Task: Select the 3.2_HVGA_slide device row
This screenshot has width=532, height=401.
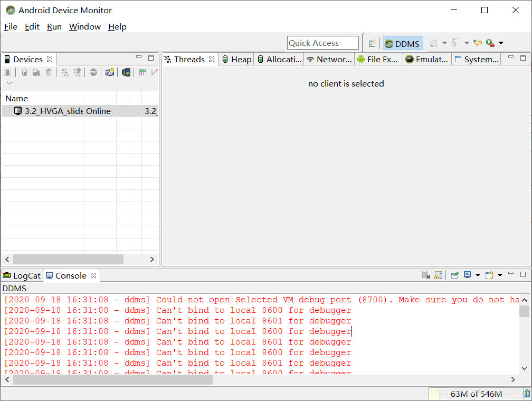Action: click(80, 111)
